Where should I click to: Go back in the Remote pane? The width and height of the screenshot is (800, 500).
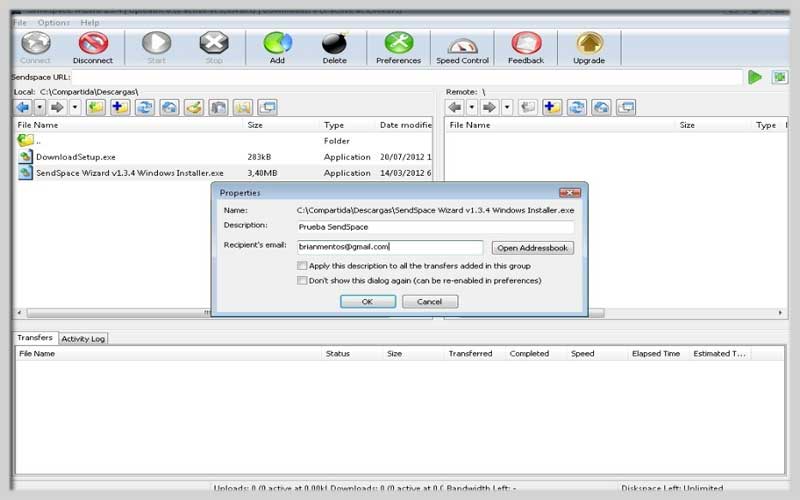[x=455, y=107]
